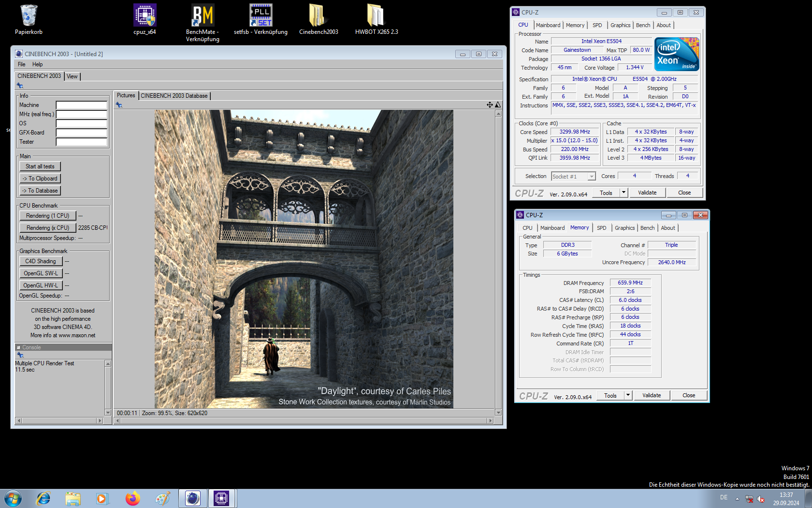Click into the Machine info field
Viewport: 812px width, 508px height.
tap(81, 105)
